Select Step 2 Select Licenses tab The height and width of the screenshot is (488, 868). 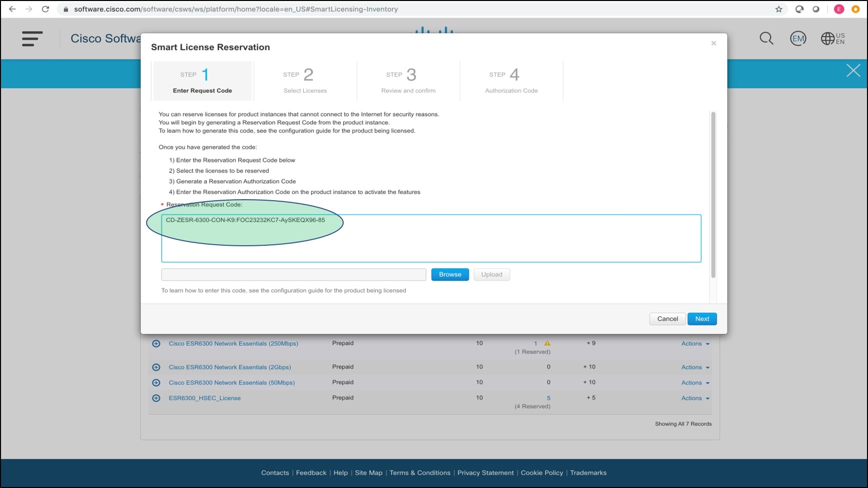click(x=305, y=81)
